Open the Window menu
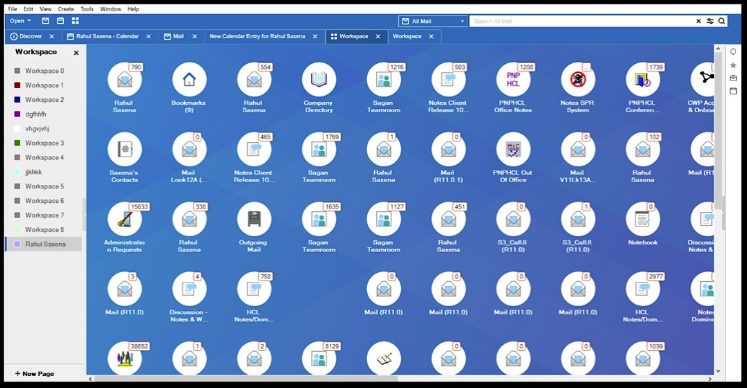Screen dimensions: 747x388 (x=111, y=9)
